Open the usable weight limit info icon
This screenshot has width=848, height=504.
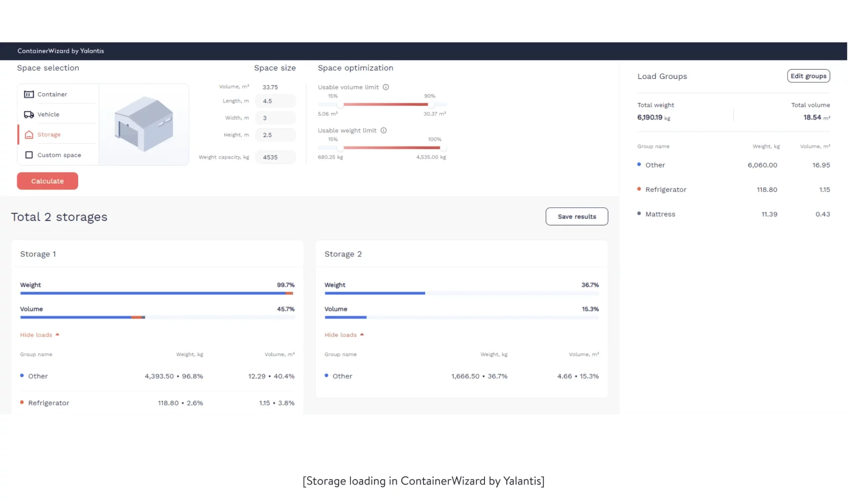pyautogui.click(x=383, y=130)
